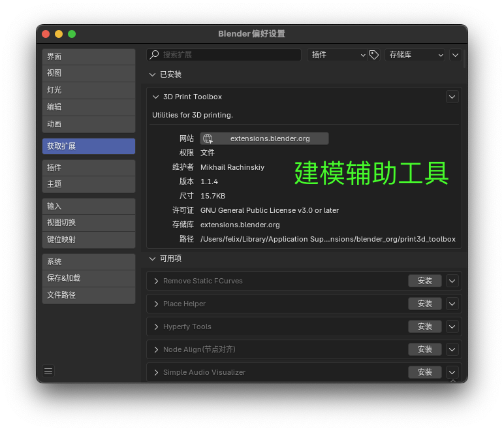Viewport: 504px width, 431px height.
Task: Click the 存储库 value extensions.blender.org text
Action: click(240, 225)
